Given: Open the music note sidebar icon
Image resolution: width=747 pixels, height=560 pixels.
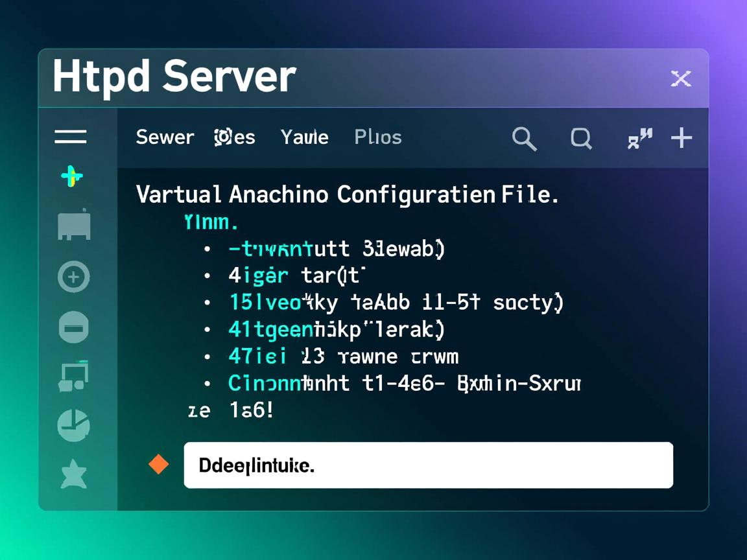Looking at the screenshot, I should point(73,377).
